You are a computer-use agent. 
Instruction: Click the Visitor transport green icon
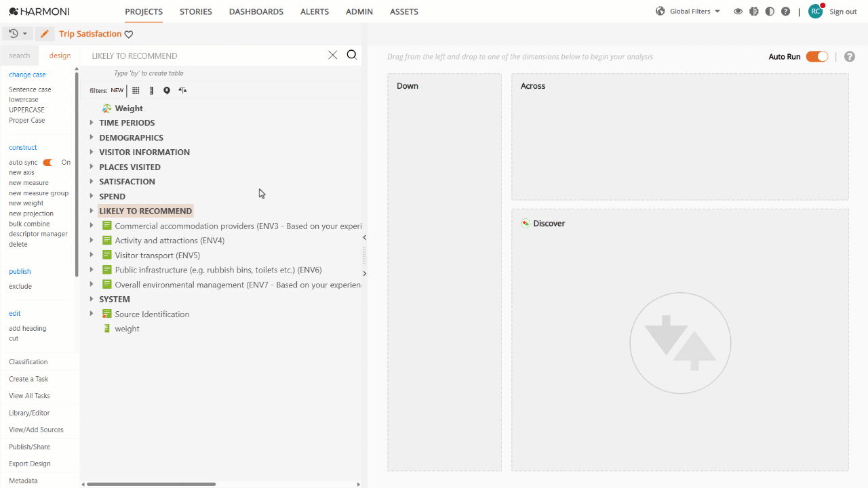click(106, 256)
